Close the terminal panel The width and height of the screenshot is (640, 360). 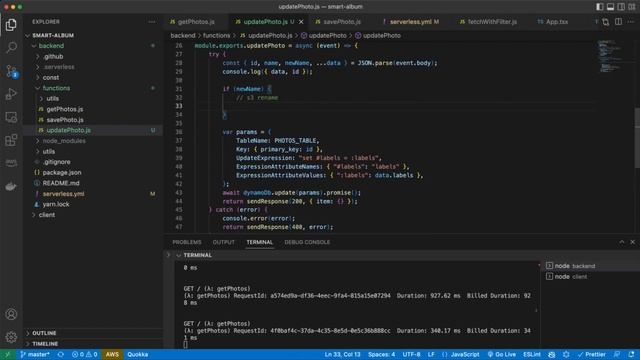633,242
